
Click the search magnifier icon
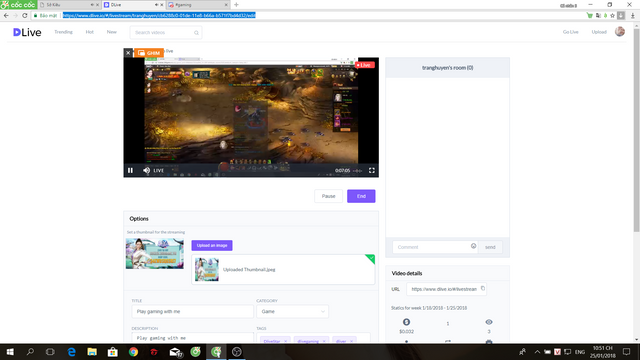tap(196, 33)
